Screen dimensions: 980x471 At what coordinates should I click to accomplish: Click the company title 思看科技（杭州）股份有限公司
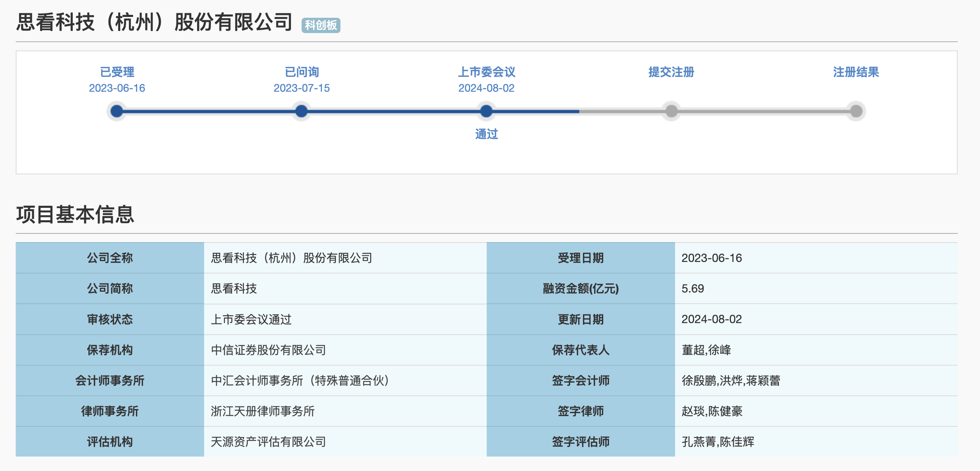coord(155,22)
